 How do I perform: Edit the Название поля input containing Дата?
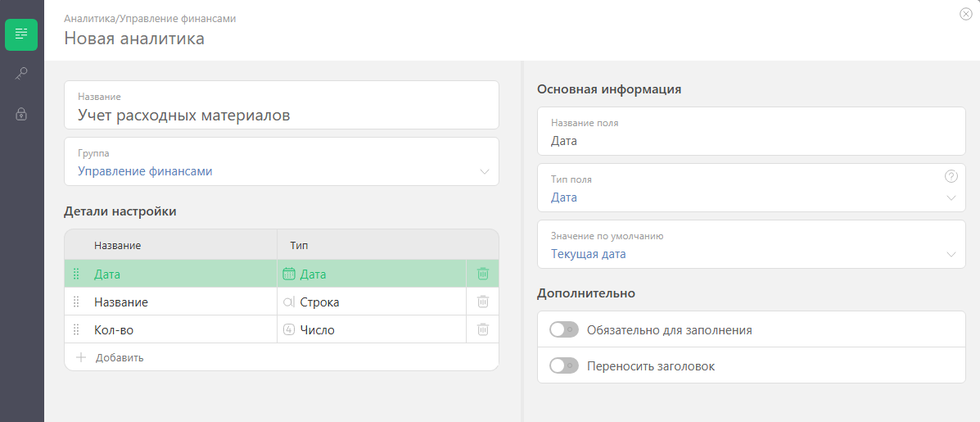pos(752,131)
